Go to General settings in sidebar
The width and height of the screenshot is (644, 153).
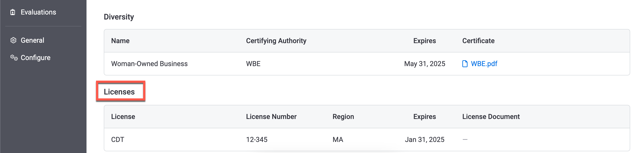32,40
